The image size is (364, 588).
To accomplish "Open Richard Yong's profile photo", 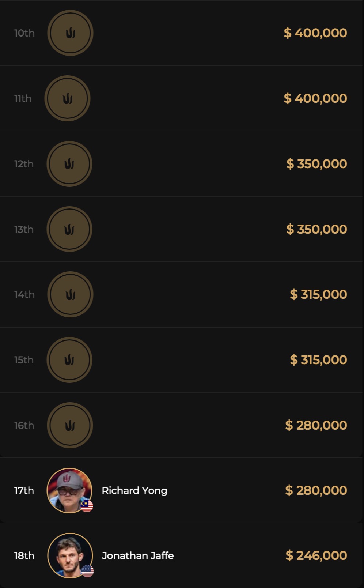I will click(x=69, y=490).
